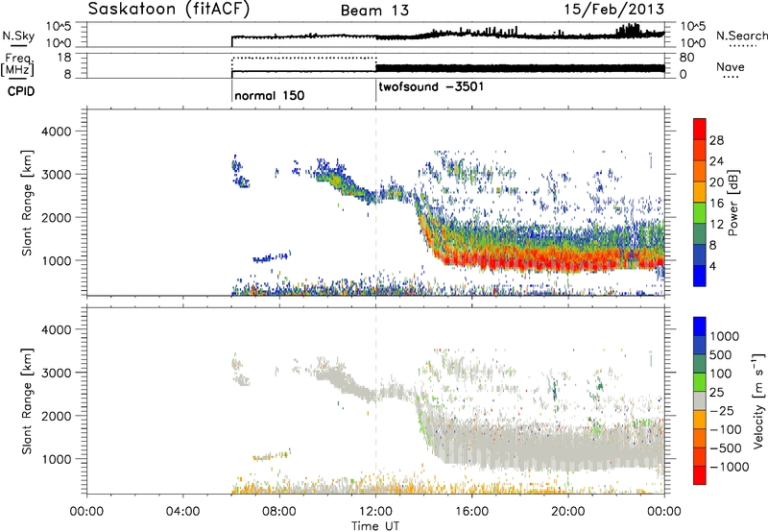The height and width of the screenshot is (532, 768).
Task: Click the 'CPID' row label
Action: 21,91
